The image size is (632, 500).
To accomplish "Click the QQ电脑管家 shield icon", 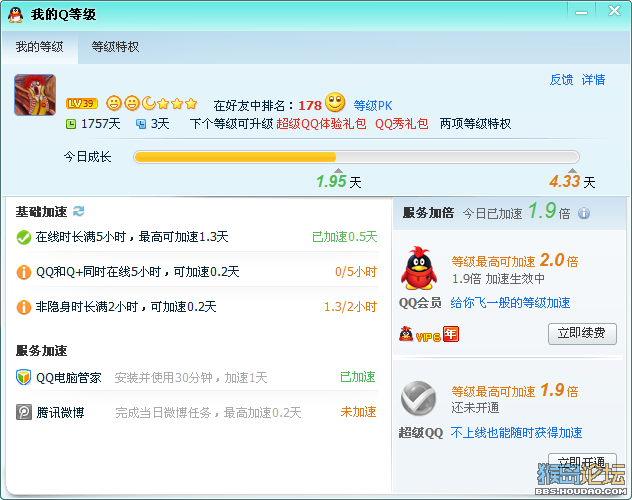I will (24, 378).
